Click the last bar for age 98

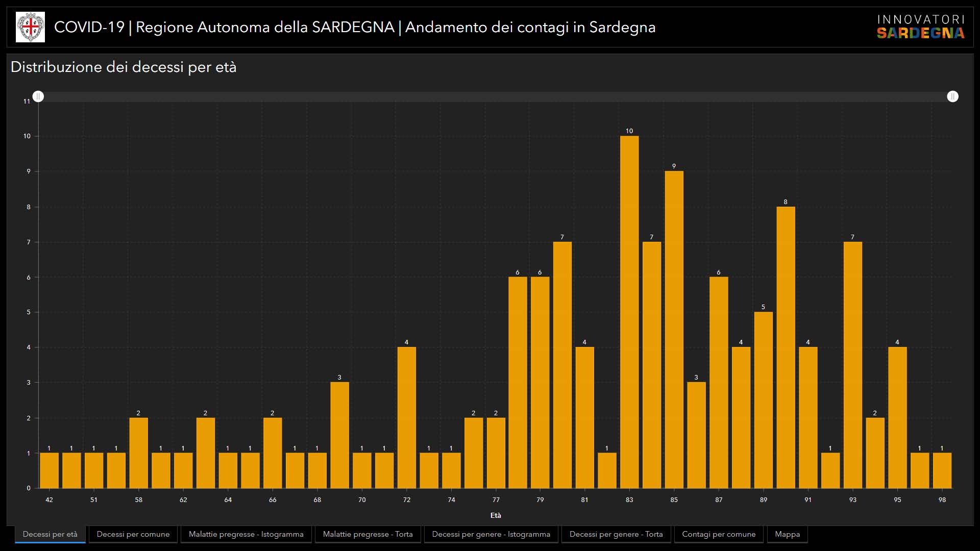942,470
